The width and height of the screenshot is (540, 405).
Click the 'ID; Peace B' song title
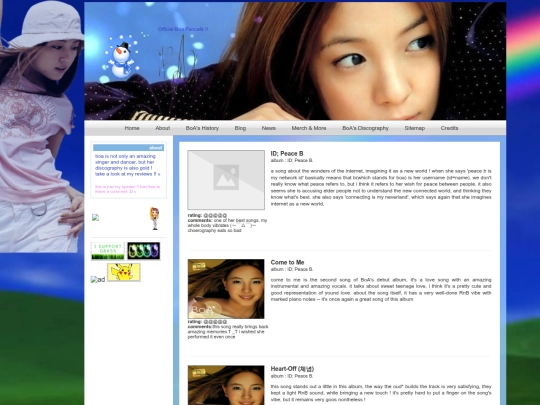point(287,154)
